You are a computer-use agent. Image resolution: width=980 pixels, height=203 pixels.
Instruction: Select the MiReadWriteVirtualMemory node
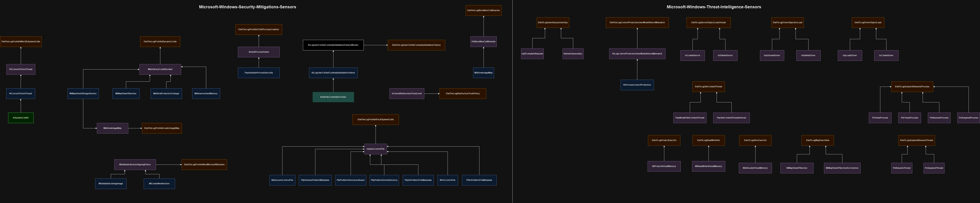[x=708, y=166]
